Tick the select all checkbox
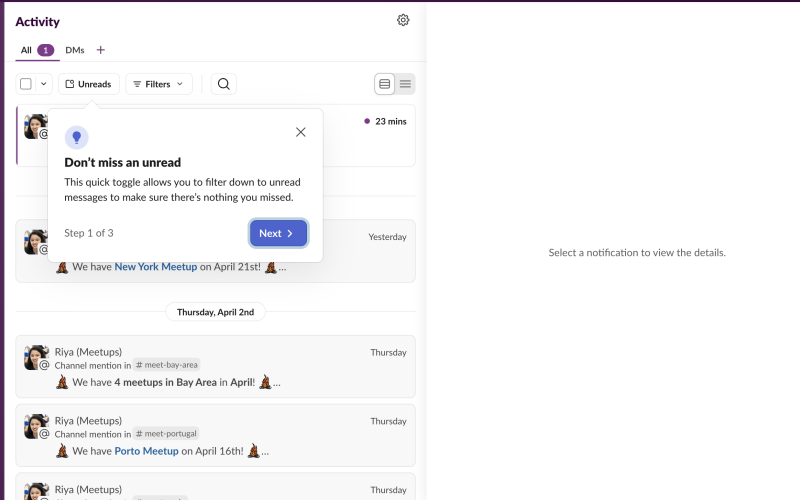 point(26,84)
